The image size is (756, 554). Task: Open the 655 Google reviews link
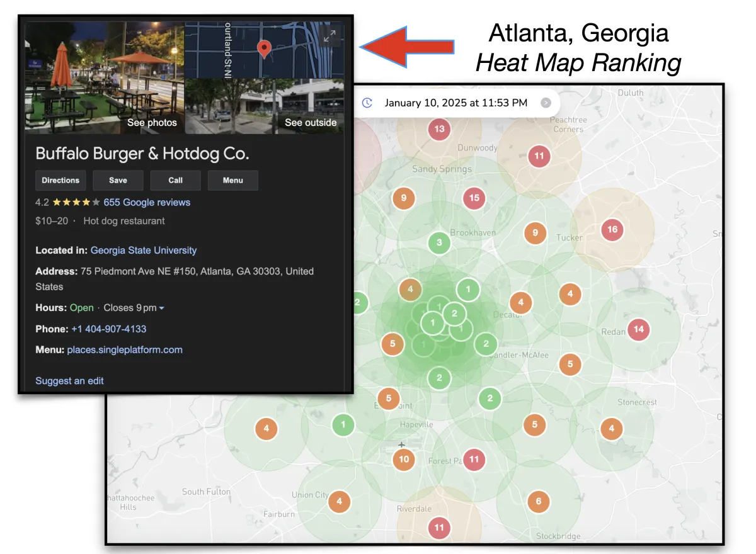[147, 202]
